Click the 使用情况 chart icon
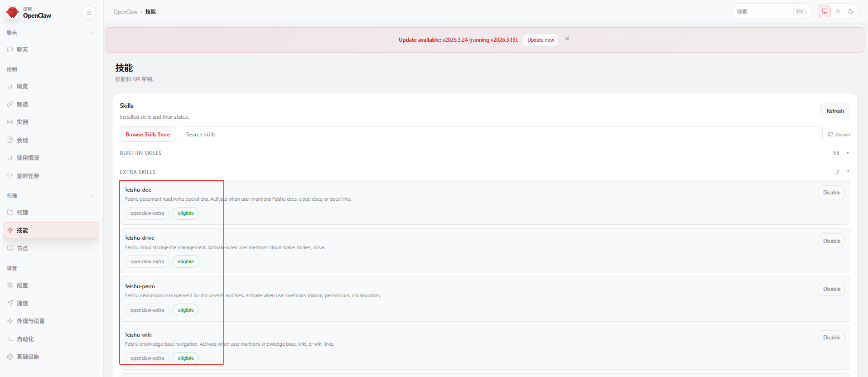Viewport: 868px width, 377px height. (x=10, y=158)
